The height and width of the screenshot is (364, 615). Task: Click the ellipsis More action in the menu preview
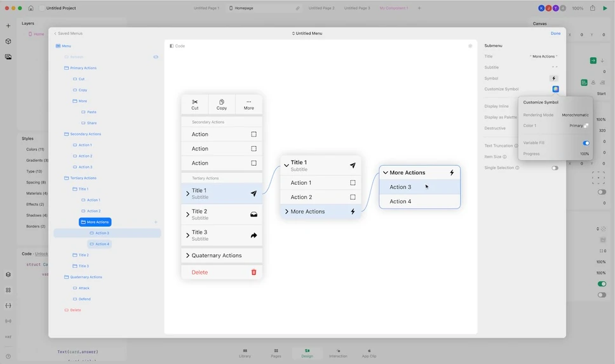(x=248, y=104)
